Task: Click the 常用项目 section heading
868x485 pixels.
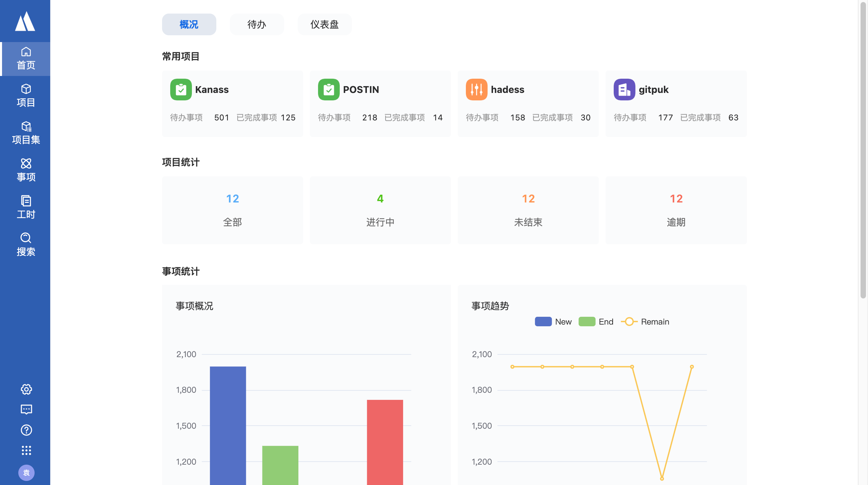Action: tap(181, 56)
